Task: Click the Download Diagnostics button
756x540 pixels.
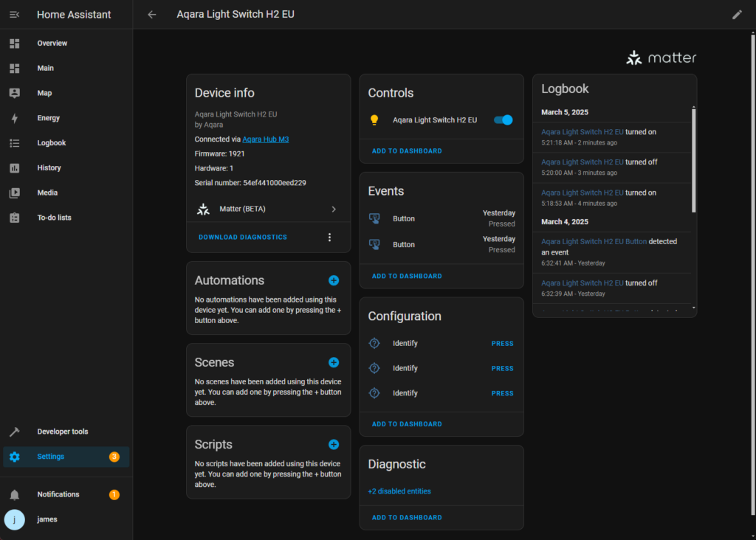Action: (243, 238)
